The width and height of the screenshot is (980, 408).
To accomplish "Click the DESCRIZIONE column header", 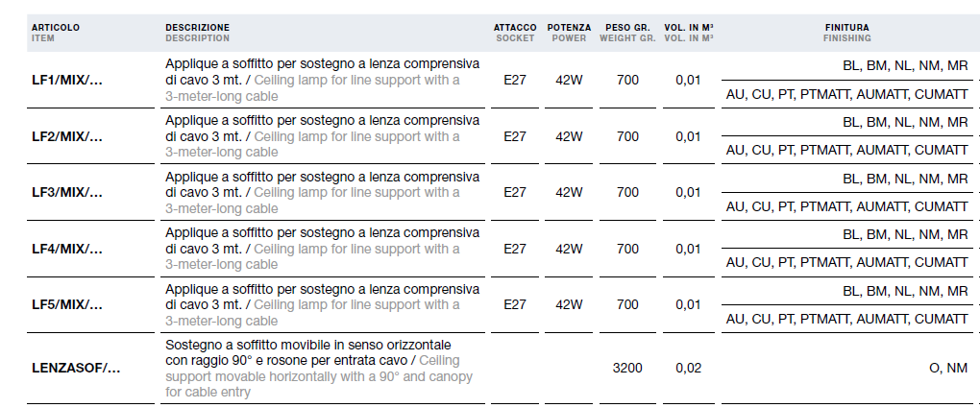I will tap(198, 33).
